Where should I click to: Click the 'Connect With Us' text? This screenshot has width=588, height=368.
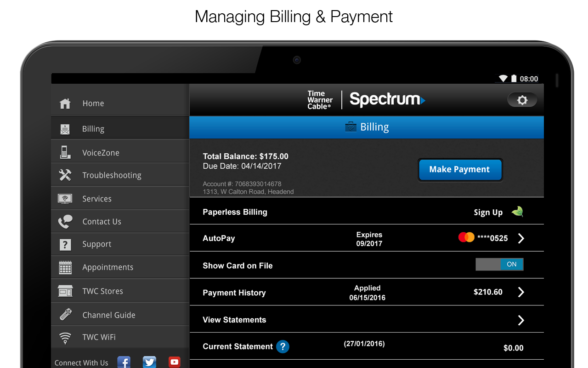[x=81, y=363]
